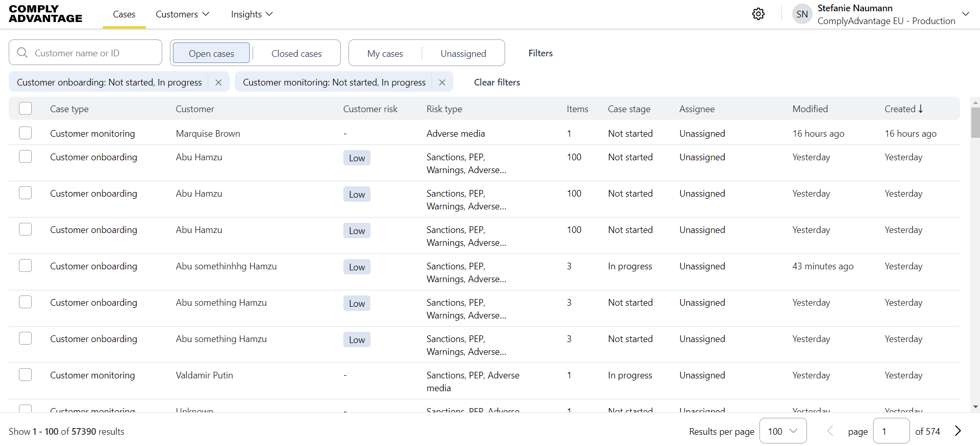This screenshot has height=446, width=980.
Task: Toggle the select-all cases checkbox
Action: point(26,109)
